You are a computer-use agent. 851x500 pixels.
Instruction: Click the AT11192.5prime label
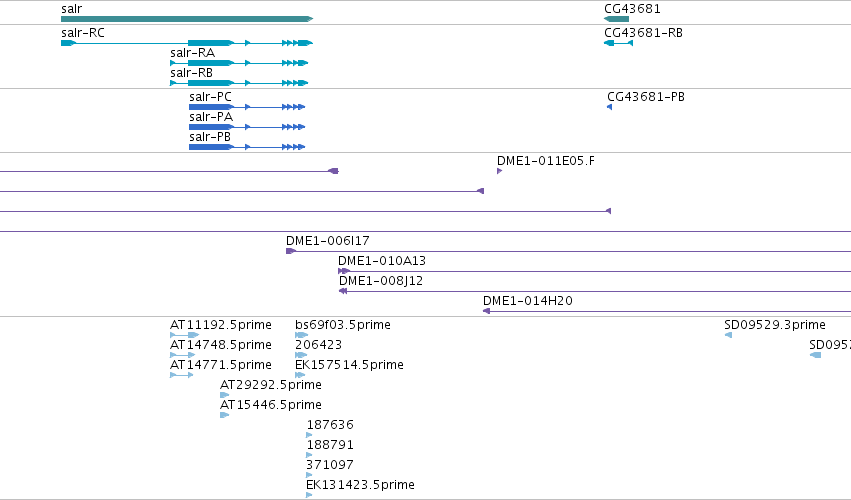pyautogui.click(x=221, y=325)
